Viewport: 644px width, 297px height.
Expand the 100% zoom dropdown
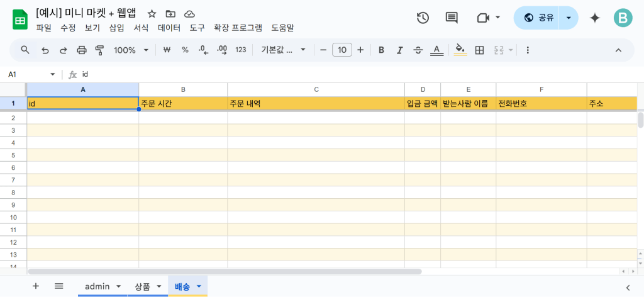131,50
